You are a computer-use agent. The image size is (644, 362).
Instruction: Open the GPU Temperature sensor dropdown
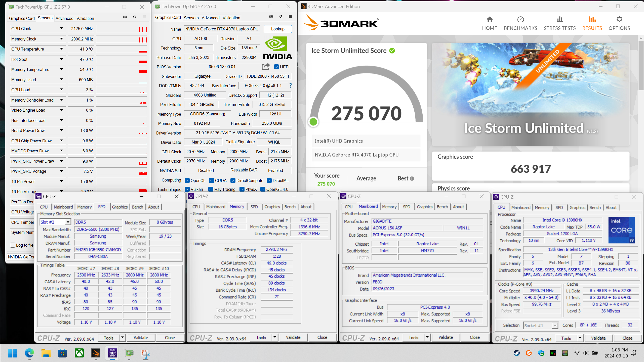coord(61,49)
